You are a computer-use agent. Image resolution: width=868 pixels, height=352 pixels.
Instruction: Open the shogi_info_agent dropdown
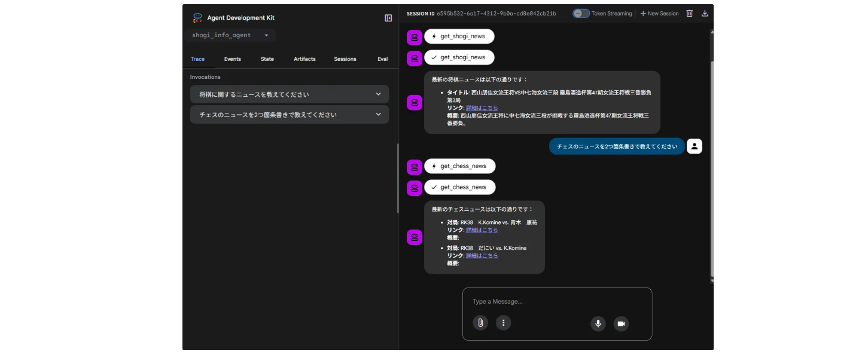click(x=230, y=35)
